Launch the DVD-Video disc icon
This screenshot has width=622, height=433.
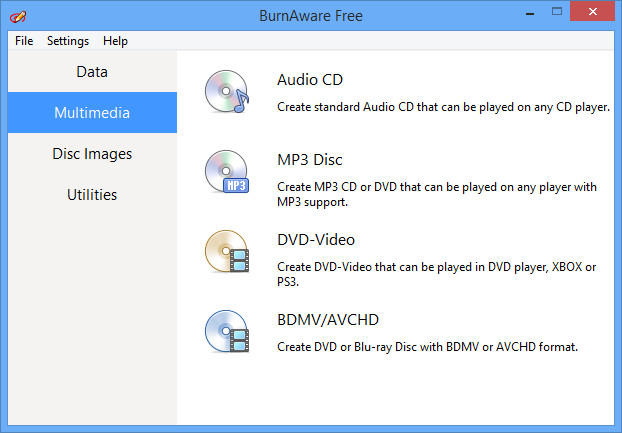[x=227, y=251]
